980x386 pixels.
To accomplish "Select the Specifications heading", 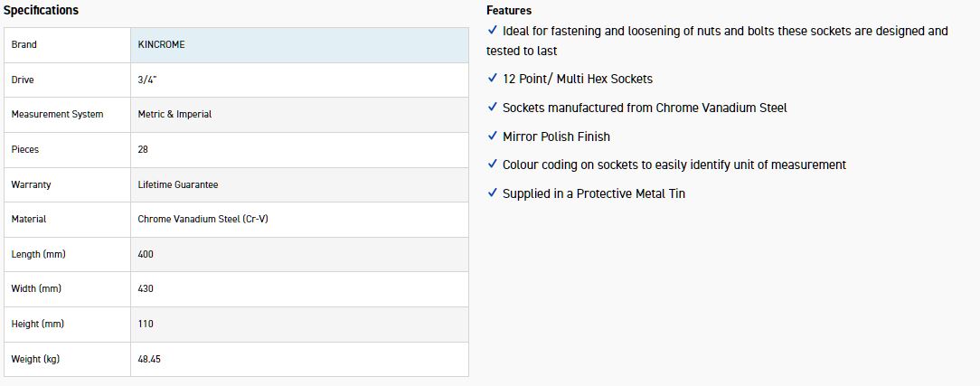I will [x=42, y=10].
